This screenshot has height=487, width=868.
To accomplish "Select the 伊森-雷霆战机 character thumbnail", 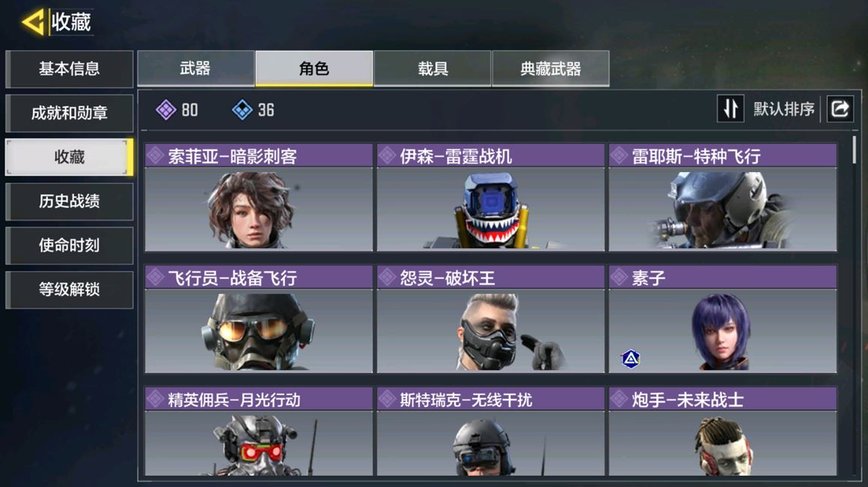I will coord(490,209).
